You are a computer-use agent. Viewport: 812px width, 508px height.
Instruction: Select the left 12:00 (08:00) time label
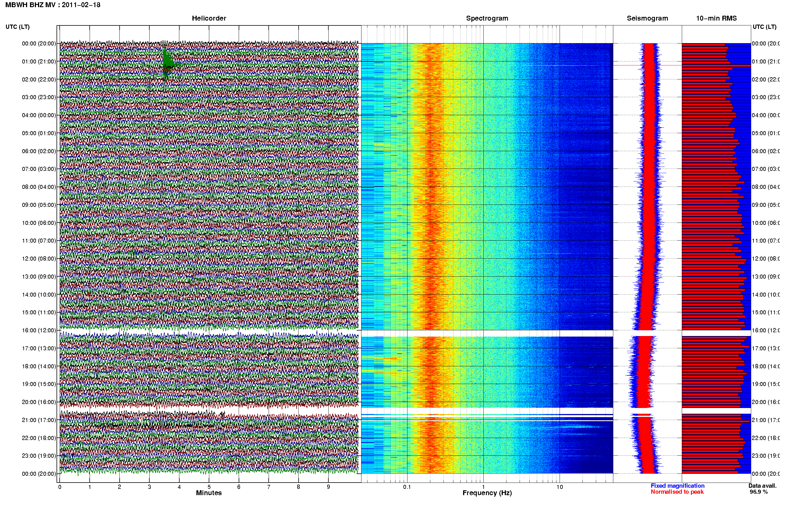point(39,259)
